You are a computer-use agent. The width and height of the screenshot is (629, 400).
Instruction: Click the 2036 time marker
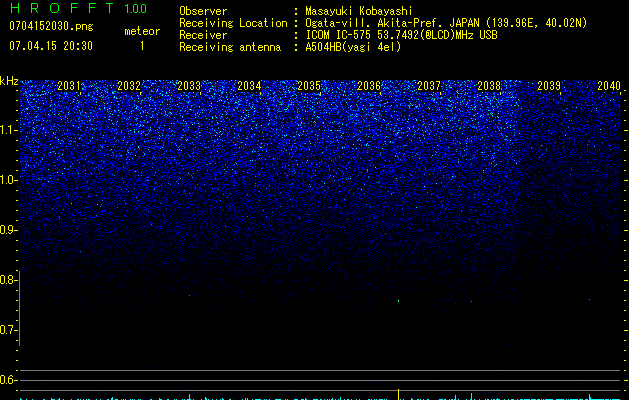(x=369, y=85)
